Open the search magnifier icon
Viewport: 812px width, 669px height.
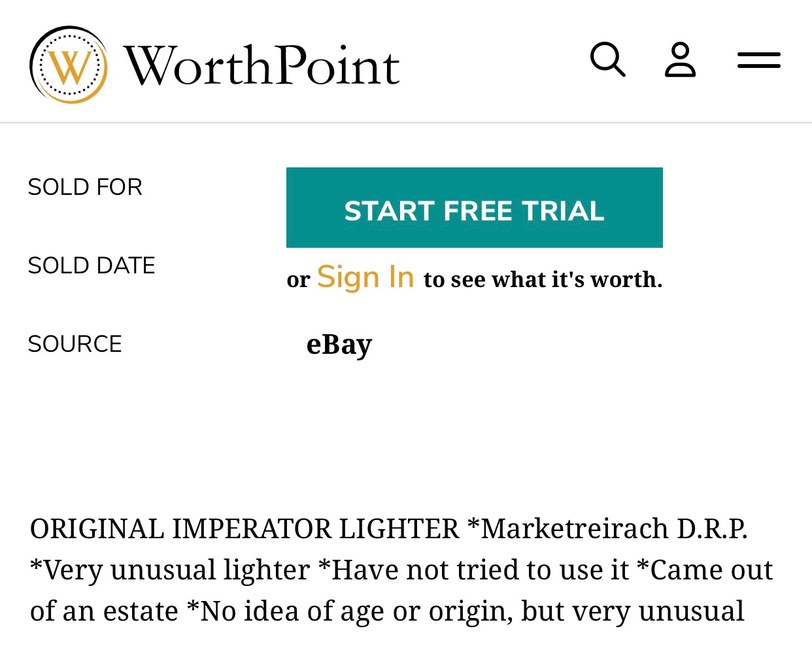tap(608, 60)
